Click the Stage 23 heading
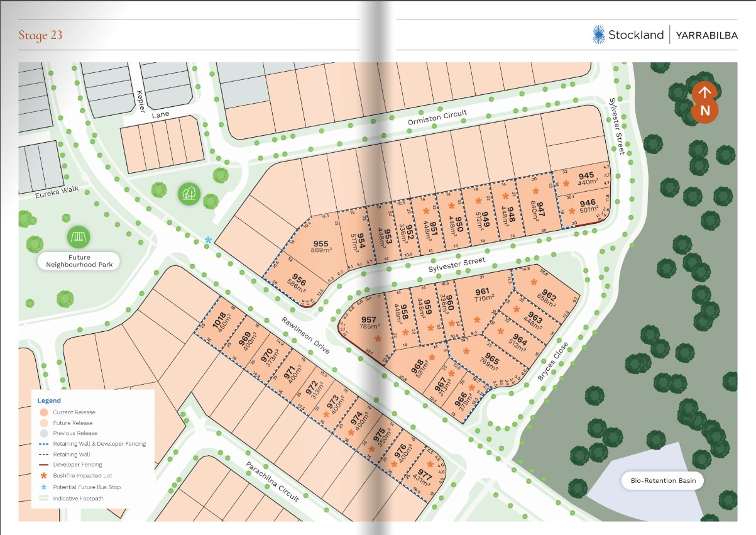The height and width of the screenshot is (535, 756). [40, 35]
